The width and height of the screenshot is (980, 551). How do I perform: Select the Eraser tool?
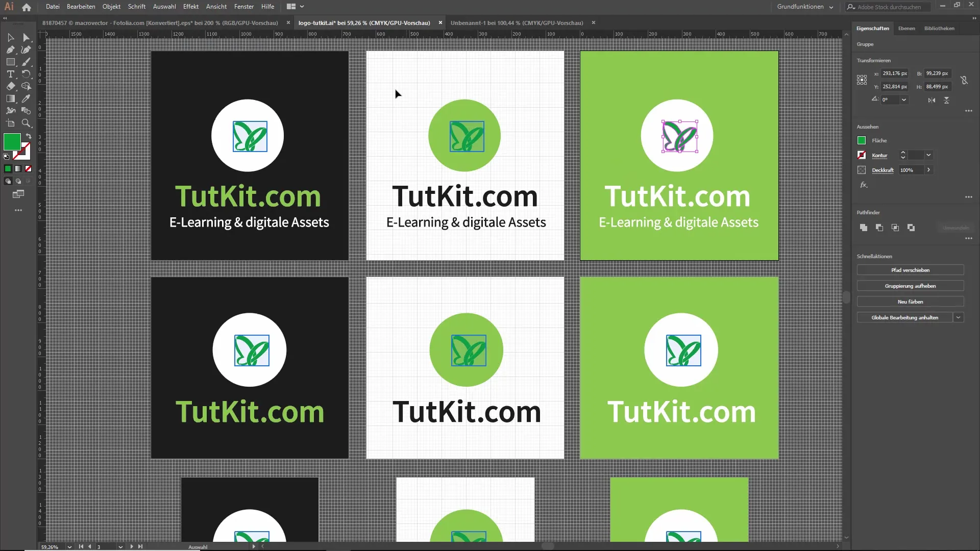(x=10, y=86)
